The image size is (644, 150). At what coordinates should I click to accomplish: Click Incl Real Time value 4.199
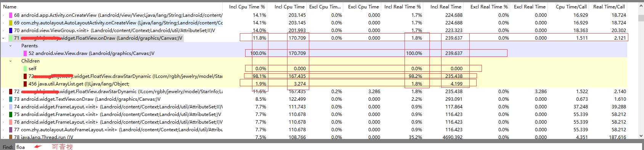coord(456,84)
